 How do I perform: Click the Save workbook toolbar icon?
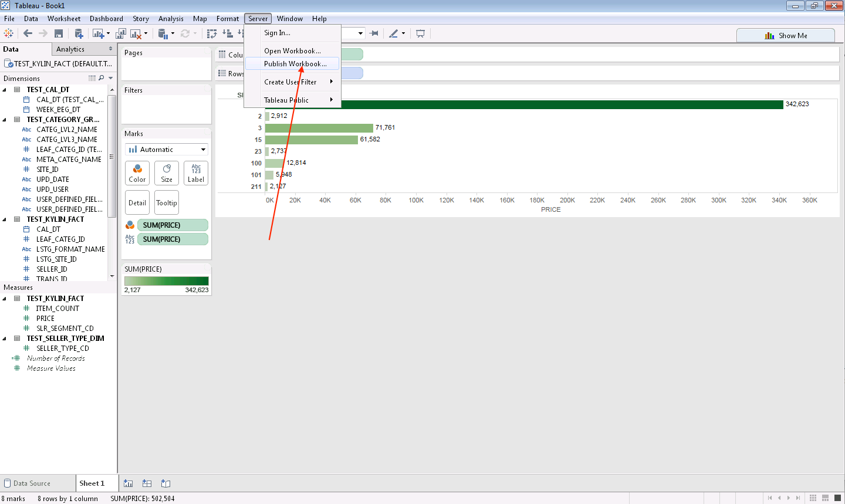click(x=59, y=33)
